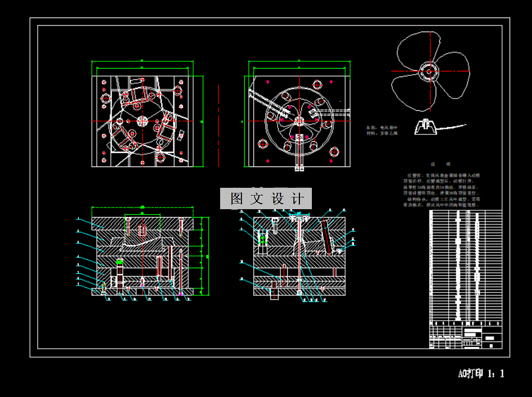Click the 'A0打印 1:1' label
Image resolution: width=532 pixels, height=397 pixels.
click(481, 373)
